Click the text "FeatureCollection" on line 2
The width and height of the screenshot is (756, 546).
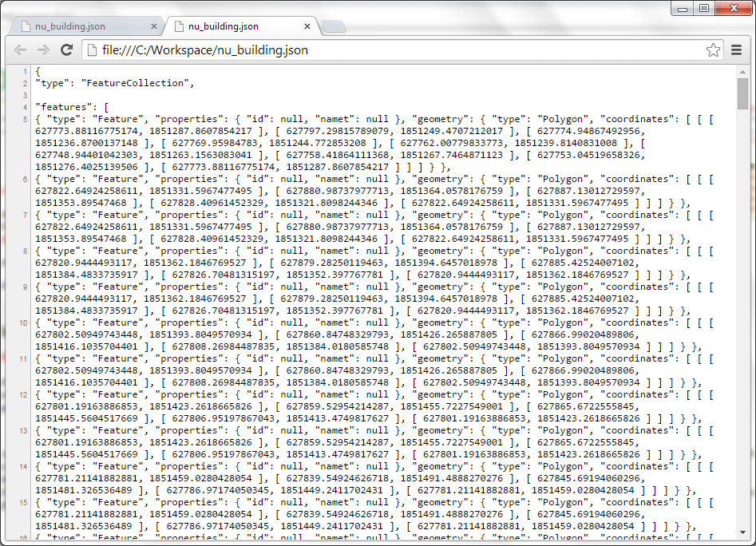tap(135, 83)
